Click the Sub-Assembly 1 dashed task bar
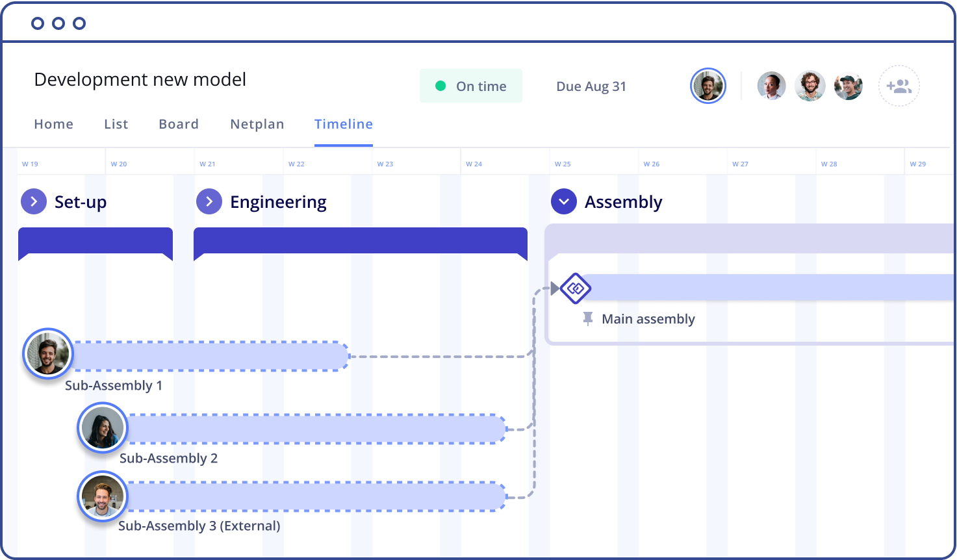This screenshot has width=957, height=560. pos(211,356)
